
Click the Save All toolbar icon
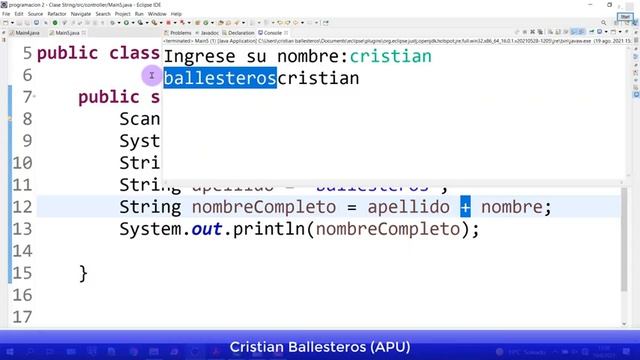[27, 23]
